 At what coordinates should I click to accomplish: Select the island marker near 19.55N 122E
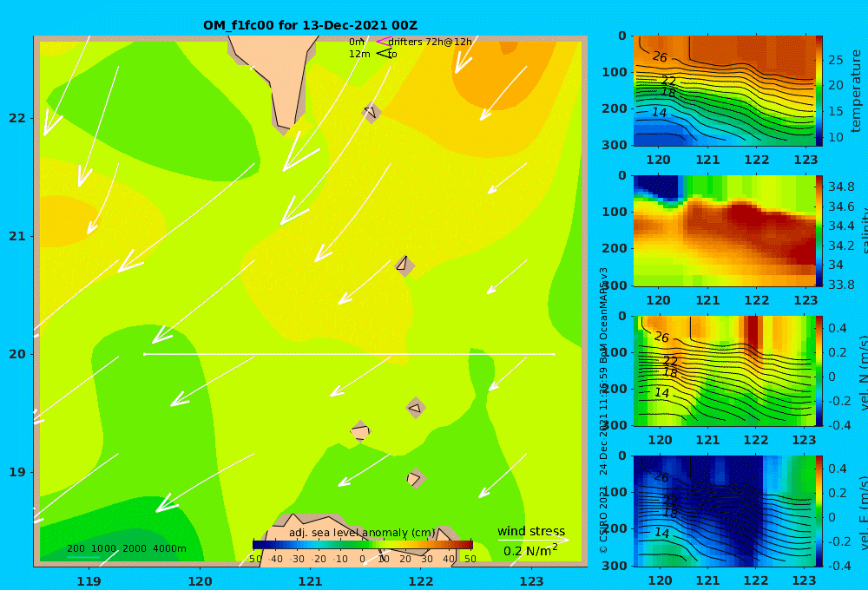[x=416, y=408]
